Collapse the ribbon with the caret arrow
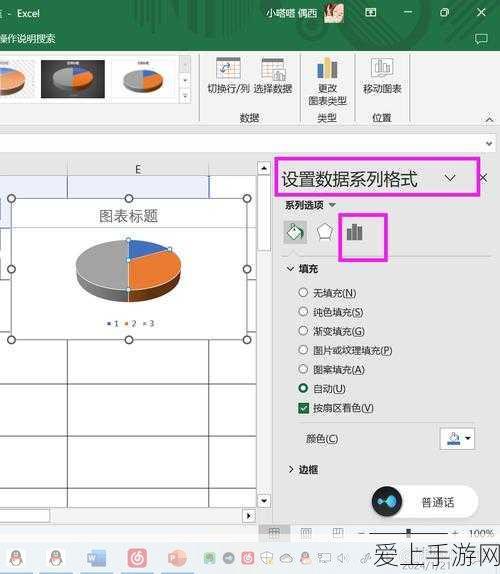 pyautogui.click(x=489, y=119)
